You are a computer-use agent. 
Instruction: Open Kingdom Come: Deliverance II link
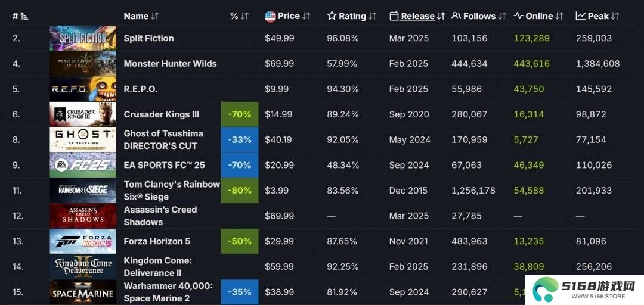point(158,267)
